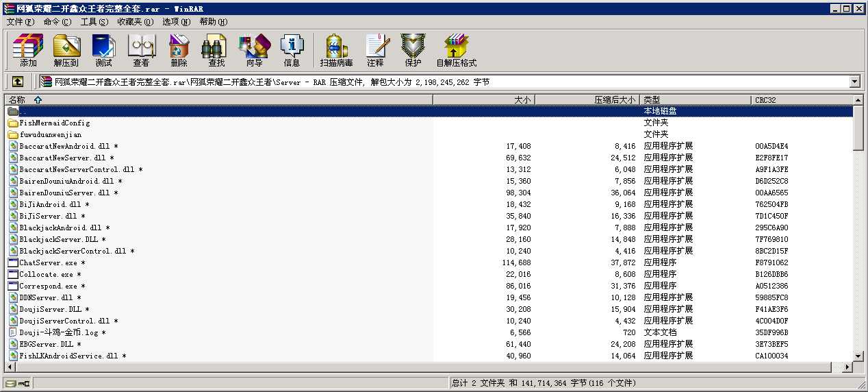The height and width of the screenshot is (392, 868).
Task: Open the 帮助(H) menu
Action: (214, 22)
